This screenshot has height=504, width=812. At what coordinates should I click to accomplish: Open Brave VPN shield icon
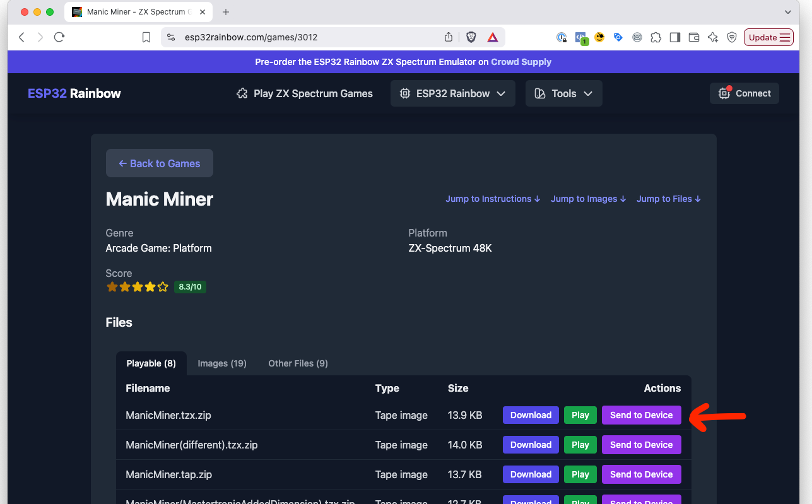[x=732, y=37]
